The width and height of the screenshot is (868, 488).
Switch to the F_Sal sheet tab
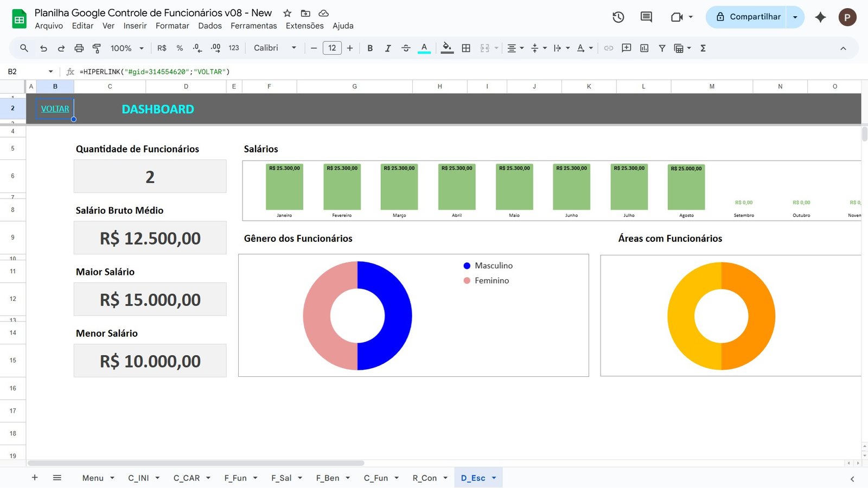tap(281, 478)
